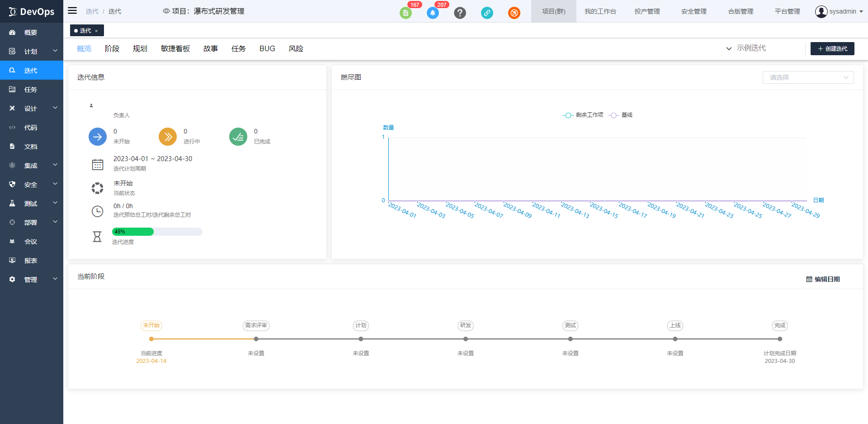Click the orange circular icon in header
Screen dimensions: 868x424
[x=514, y=13]
